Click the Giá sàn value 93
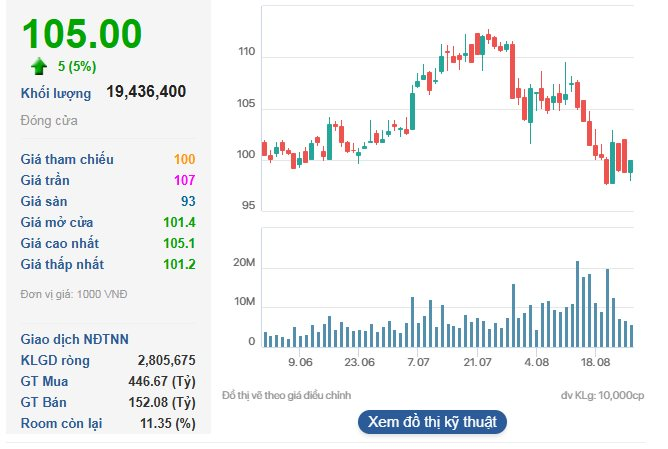668x449 pixels. 187,201
